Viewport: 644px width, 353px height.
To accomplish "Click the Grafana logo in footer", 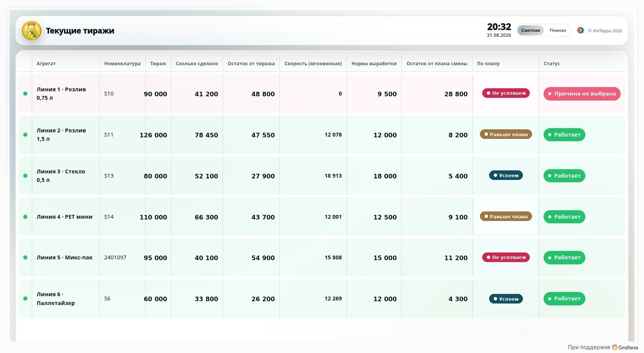I will [625, 347].
